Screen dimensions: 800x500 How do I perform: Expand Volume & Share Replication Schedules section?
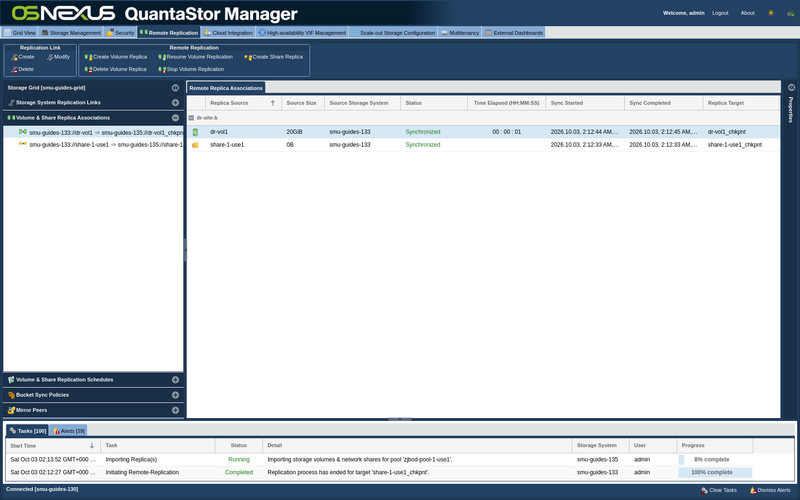pyautogui.click(x=176, y=380)
